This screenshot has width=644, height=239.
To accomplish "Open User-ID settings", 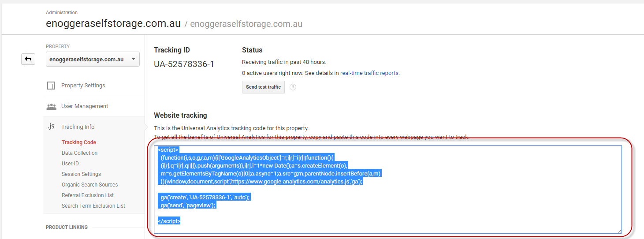I will pos(70,164).
